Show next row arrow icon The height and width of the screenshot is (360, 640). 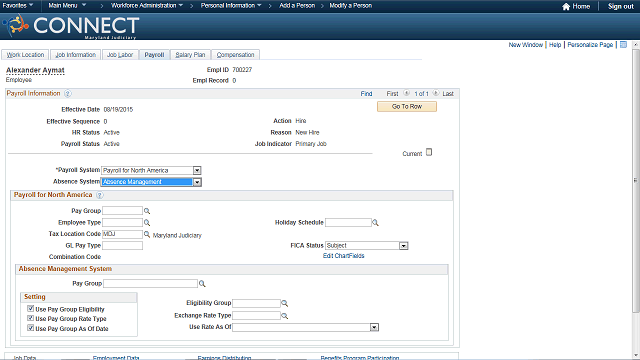click(x=436, y=93)
